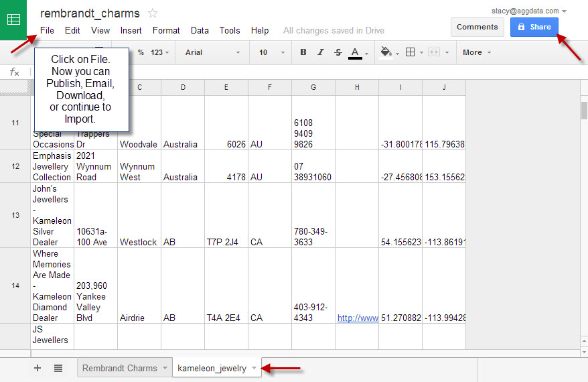Select the cell containing 4178
The width and height of the screenshot is (588, 382).
tap(226, 166)
